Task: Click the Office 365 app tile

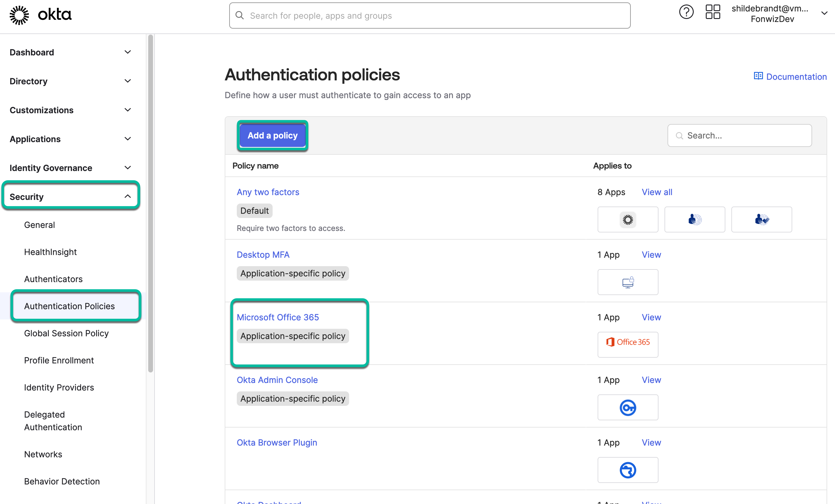Action: click(628, 344)
